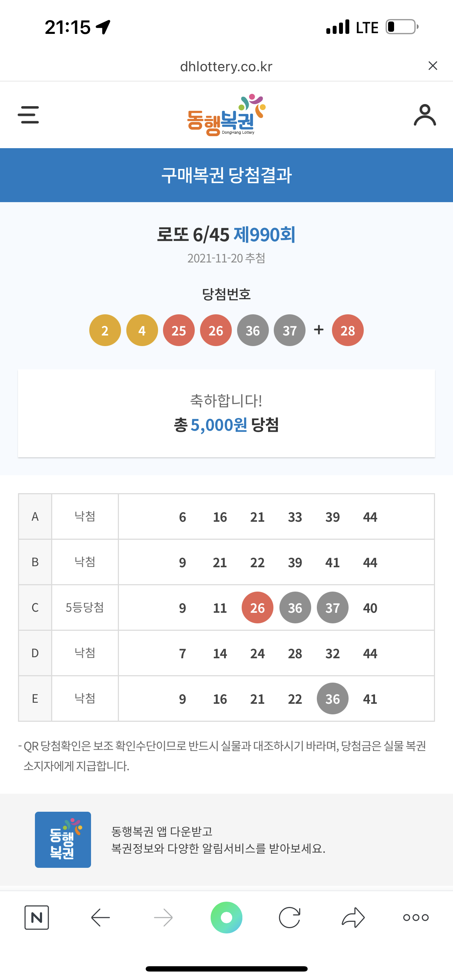Click the DongHang Lottery logo
Image resolution: width=453 pixels, height=980 pixels.
point(226,115)
